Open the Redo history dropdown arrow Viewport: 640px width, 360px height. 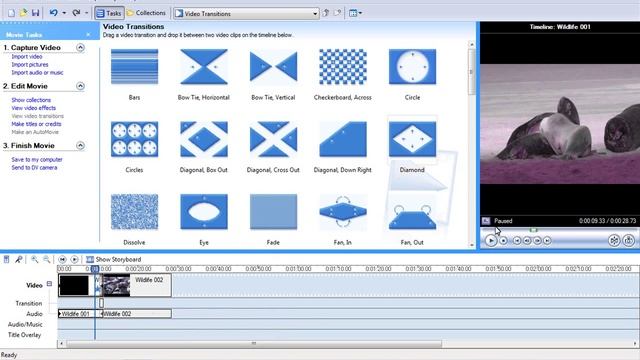click(x=87, y=13)
